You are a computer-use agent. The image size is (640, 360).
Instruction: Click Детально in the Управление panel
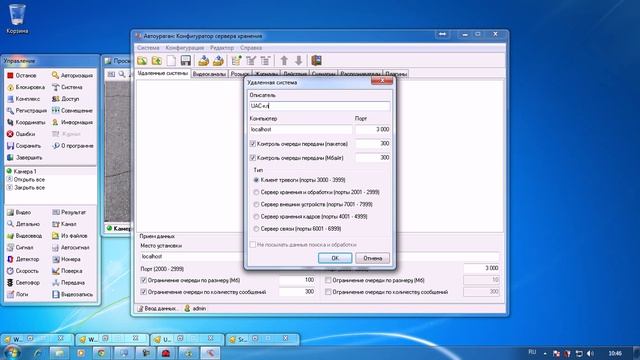click(24, 224)
